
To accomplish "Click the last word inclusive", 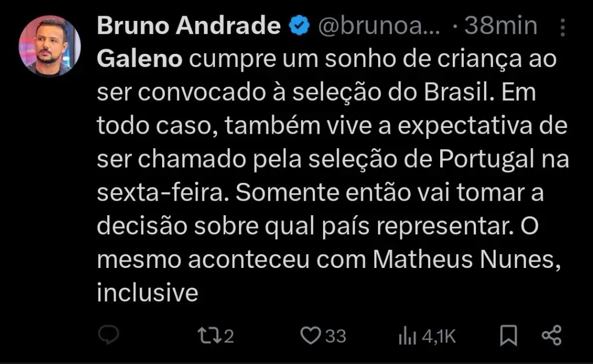I will (148, 293).
